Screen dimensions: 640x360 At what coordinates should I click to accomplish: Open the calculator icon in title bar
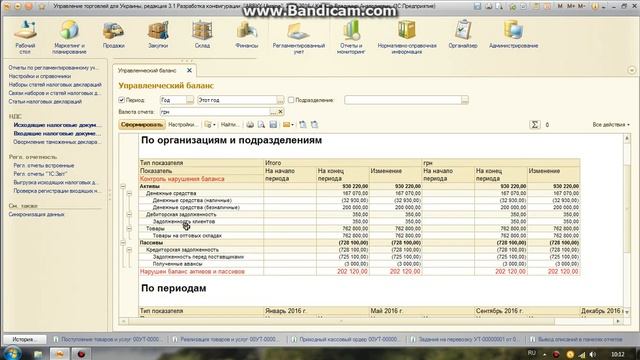pyautogui.click(x=536, y=6)
